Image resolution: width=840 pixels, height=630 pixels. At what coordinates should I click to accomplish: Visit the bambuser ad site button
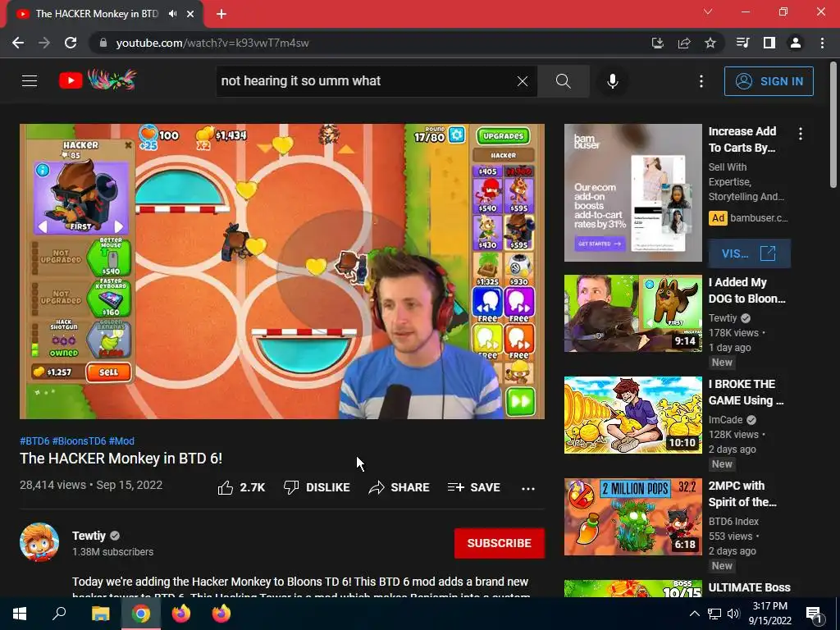coord(749,253)
